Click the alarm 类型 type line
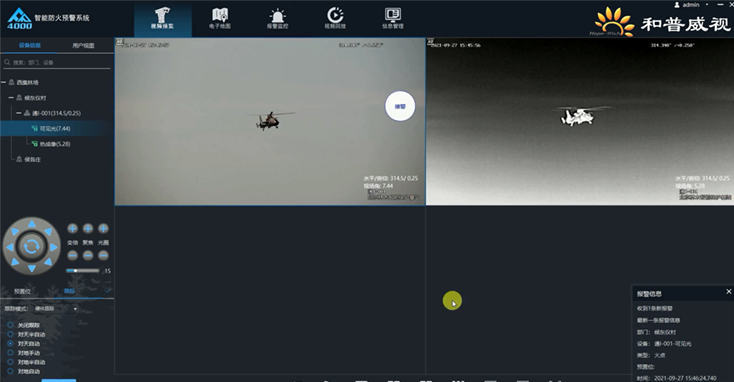The height and width of the screenshot is (382, 734). click(651, 355)
